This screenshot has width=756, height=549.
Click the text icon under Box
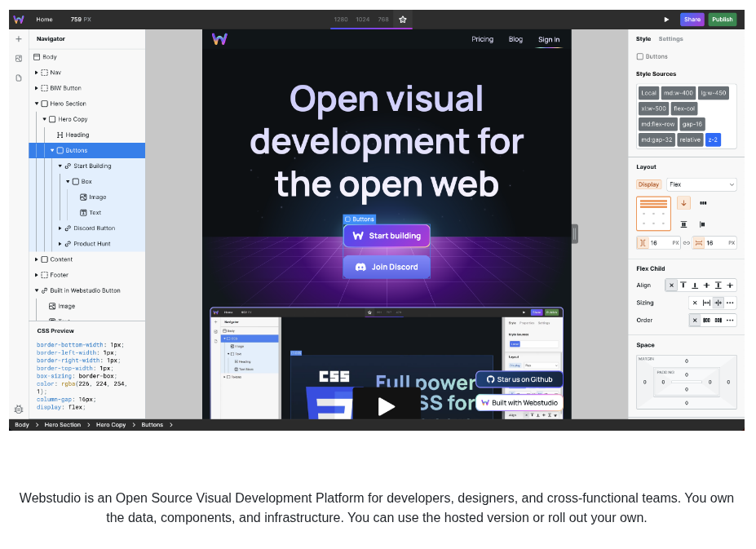[x=83, y=213]
